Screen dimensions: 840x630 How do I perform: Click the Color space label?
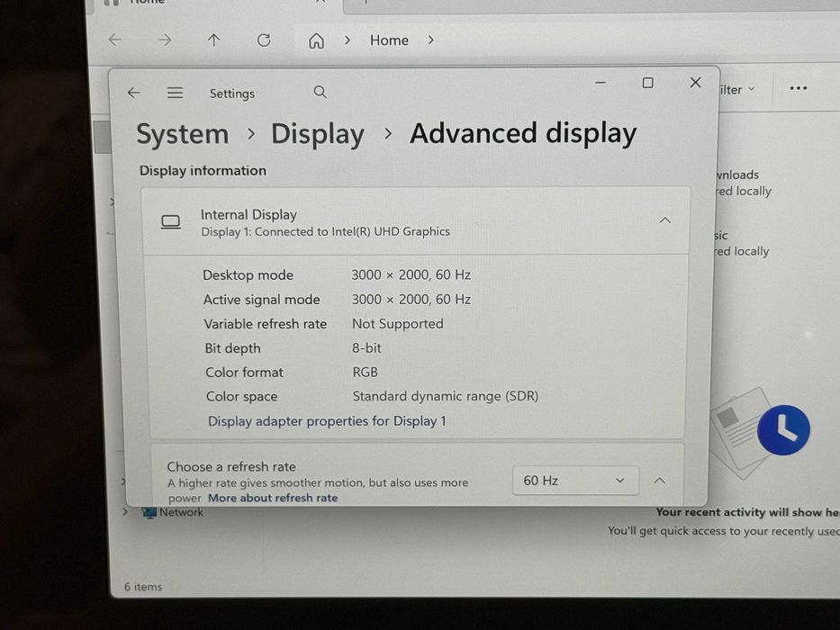[241, 396]
